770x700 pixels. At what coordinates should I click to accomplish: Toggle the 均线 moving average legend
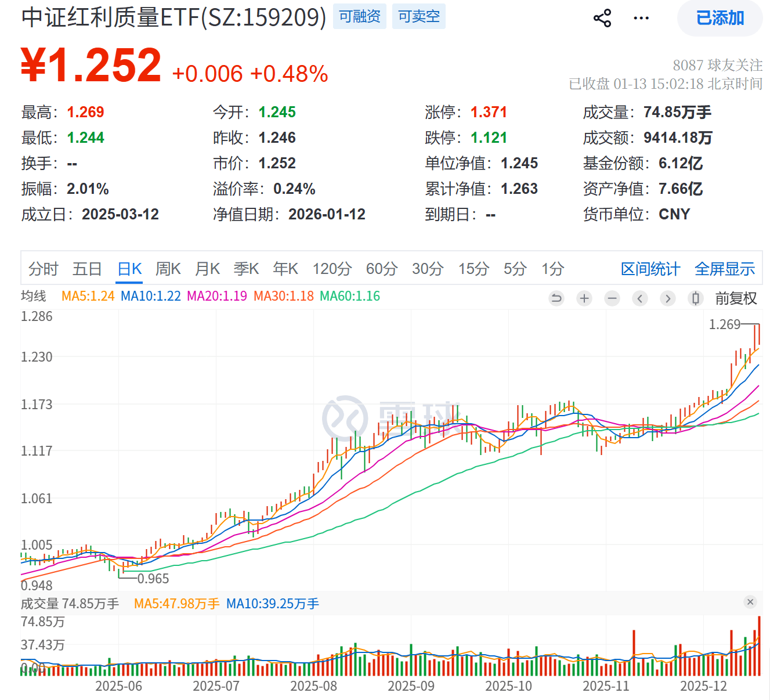(35, 295)
